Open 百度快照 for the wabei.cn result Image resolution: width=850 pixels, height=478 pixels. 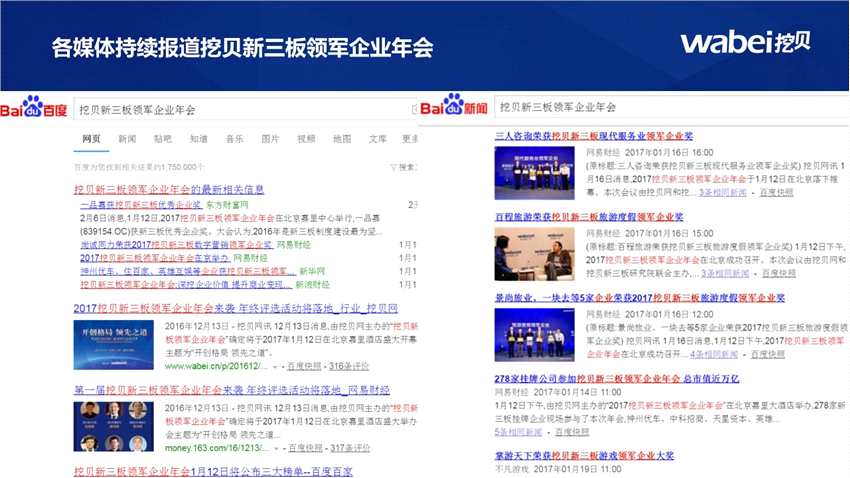pos(304,366)
